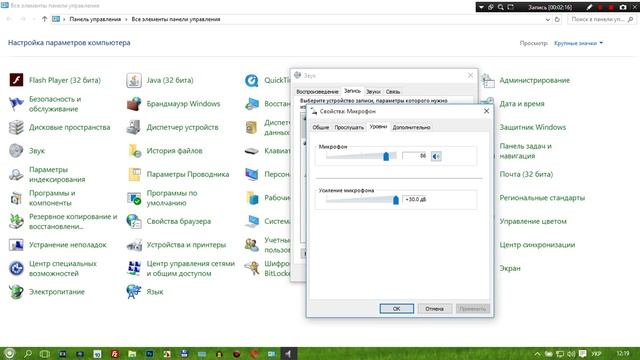Open Центр управления сетями icon
The width and height of the screenshot is (640, 360).
134,268
